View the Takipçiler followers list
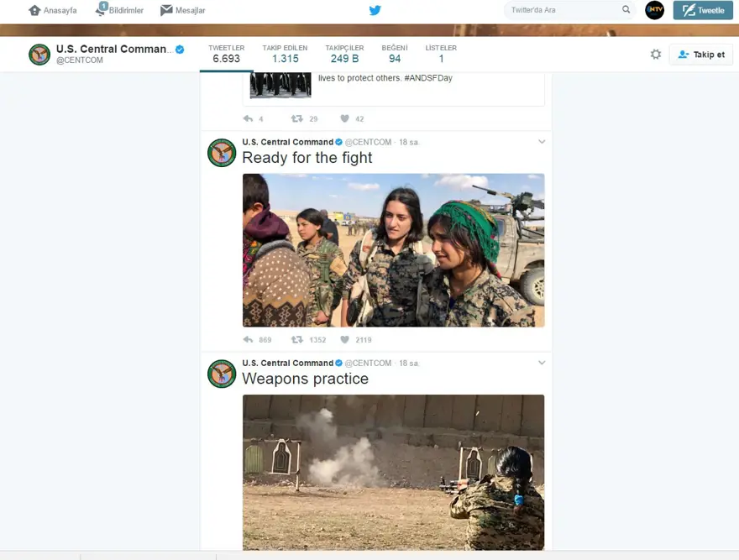 click(x=344, y=54)
